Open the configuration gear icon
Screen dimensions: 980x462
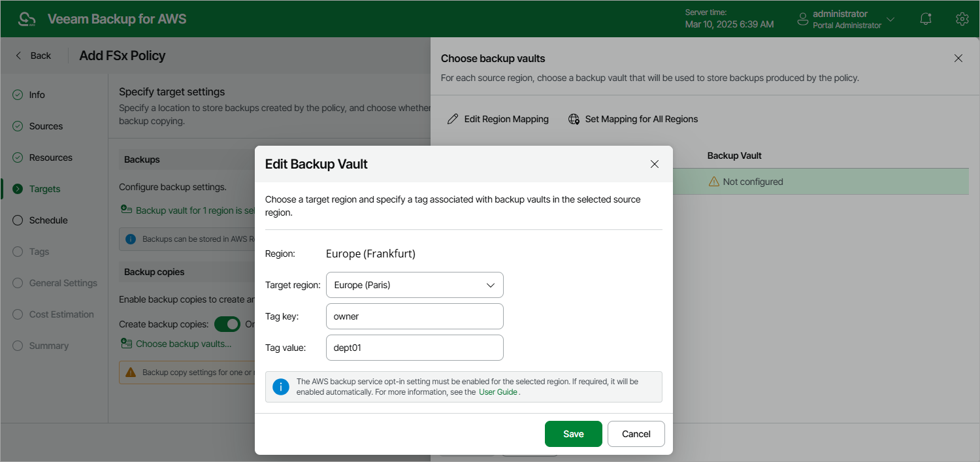click(x=962, y=19)
